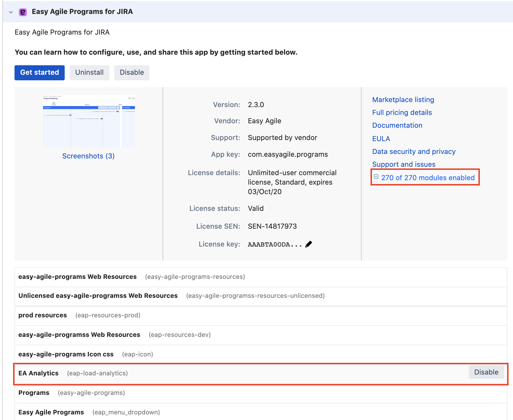
Task: Click the Uninstall button
Action: [x=89, y=73]
